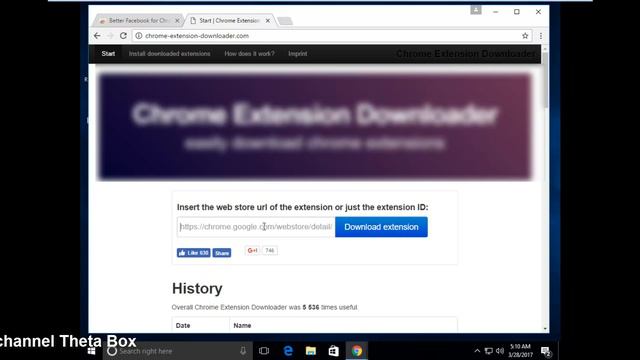Open the Windows Start button
This screenshot has width=640, height=360.
(91, 351)
